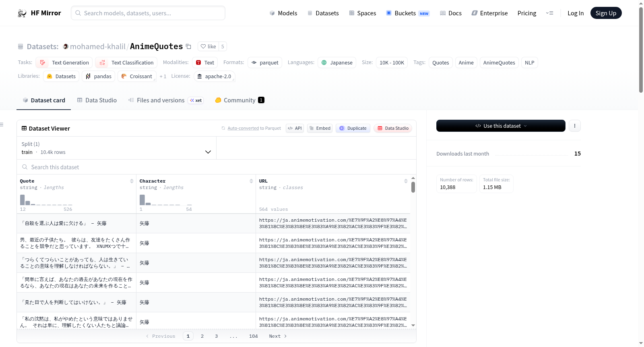
Task: Open Data Studio from the viewer header
Action: 393,128
